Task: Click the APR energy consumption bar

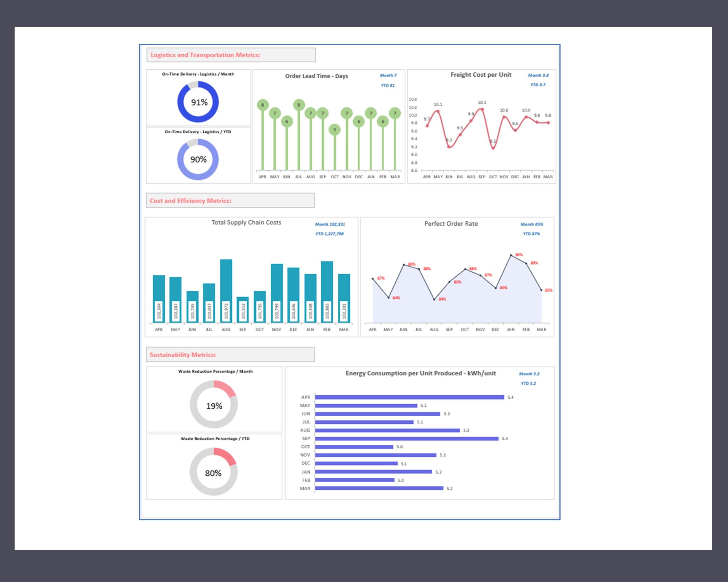Action: [410, 397]
